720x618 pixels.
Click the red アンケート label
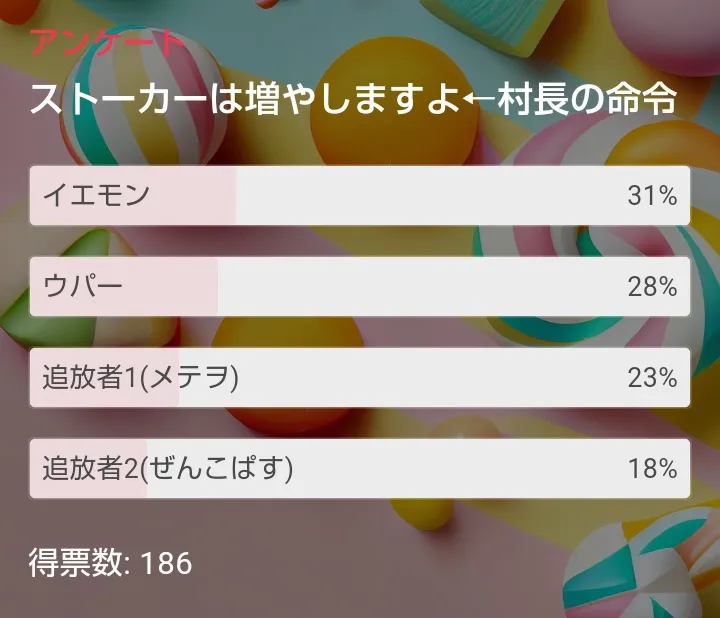(106, 43)
